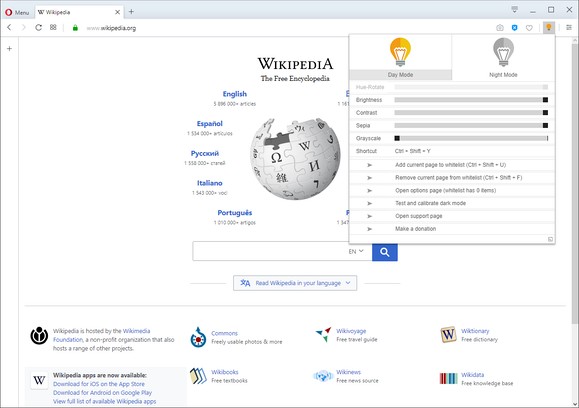Click the Wikipedia globe logo

[x=295, y=159]
